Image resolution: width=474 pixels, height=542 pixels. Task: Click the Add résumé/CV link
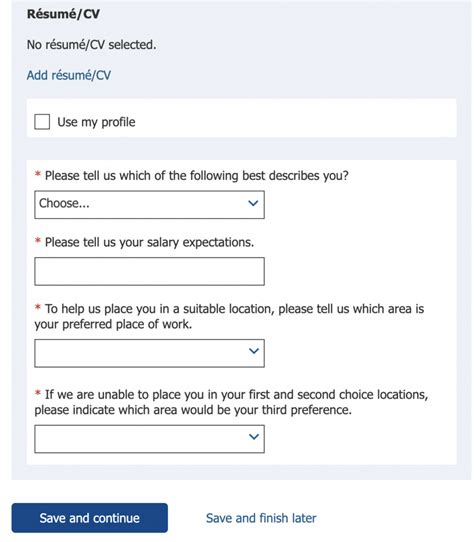[x=69, y=75]
